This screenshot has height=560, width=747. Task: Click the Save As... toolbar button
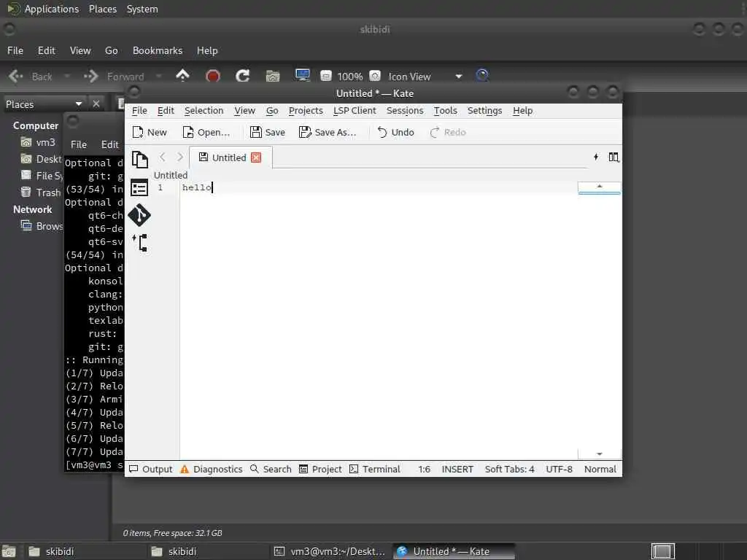pyautogui.click(x=328, y=133)
